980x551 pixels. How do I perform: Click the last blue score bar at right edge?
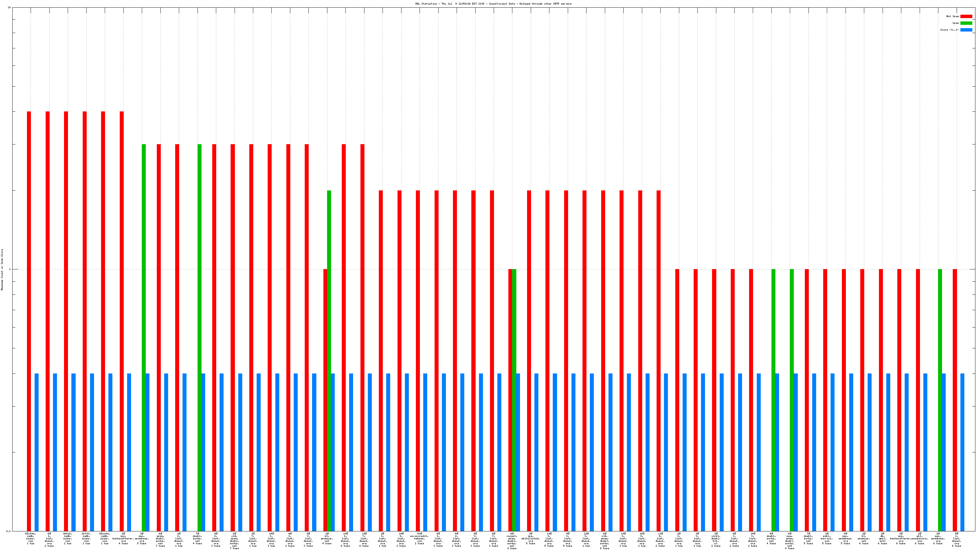click(x=963, y=452)
